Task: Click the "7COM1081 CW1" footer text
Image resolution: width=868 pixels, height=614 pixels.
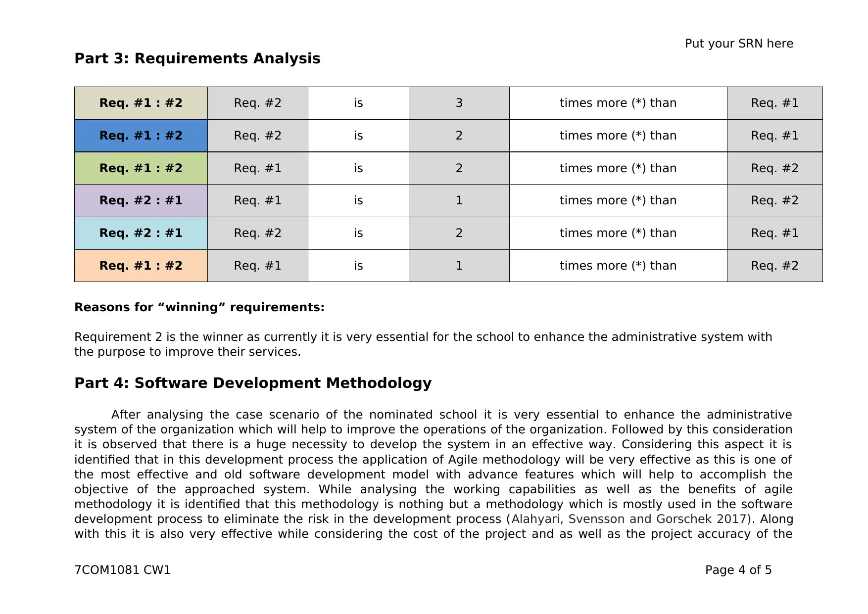Action: [x=122, y=570]
